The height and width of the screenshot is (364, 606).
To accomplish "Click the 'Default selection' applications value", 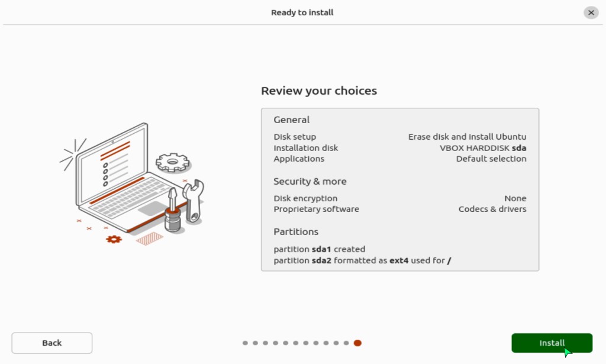I will tap(491, 159).
